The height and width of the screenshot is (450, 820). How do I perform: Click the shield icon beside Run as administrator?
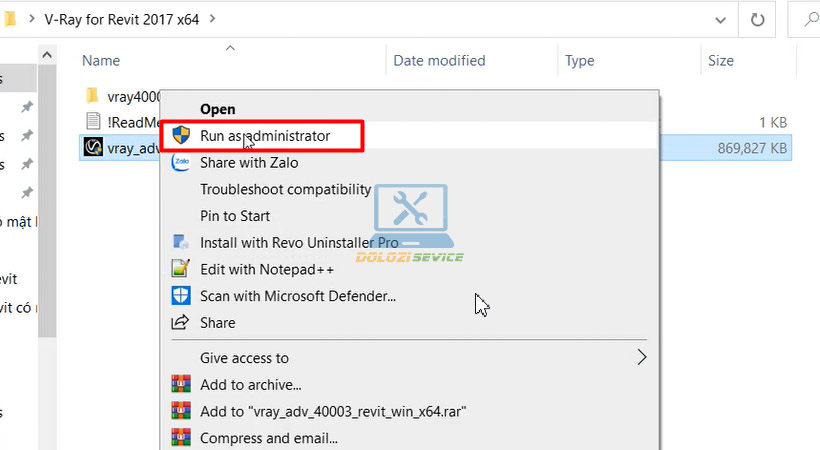pos(181,135)
